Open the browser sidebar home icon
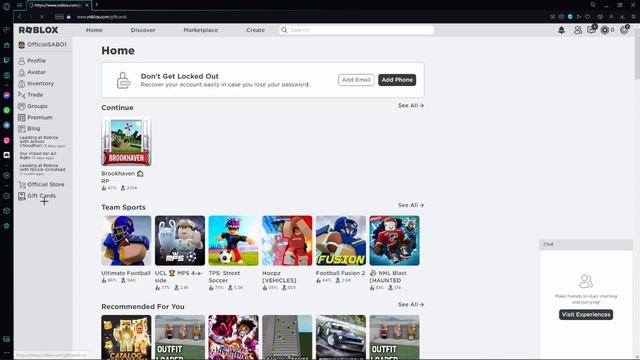Image resolution: width=640 pixels, height=360 pixels. 7,45
